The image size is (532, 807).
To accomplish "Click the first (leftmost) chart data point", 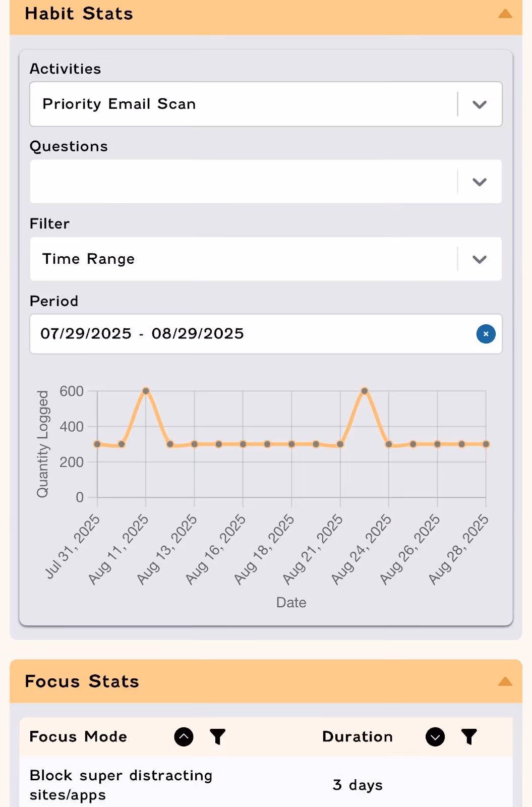I will [x=97, y=444].
